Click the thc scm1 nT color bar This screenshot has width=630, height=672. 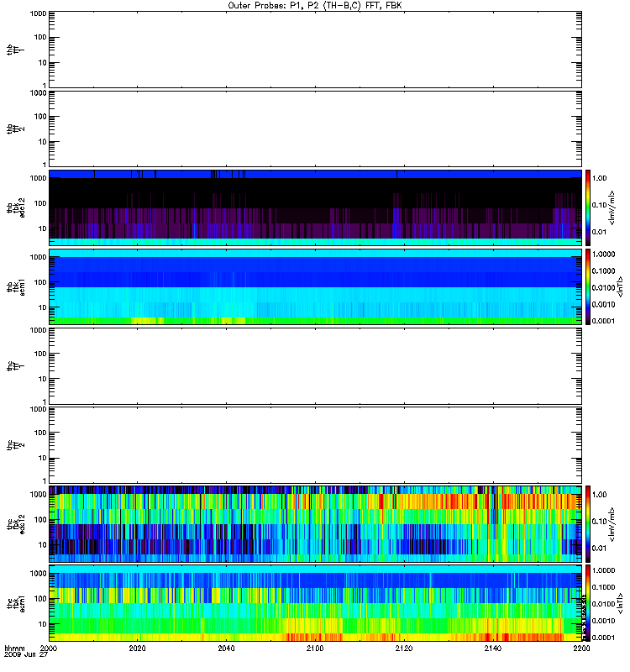[x=588, y=603]
